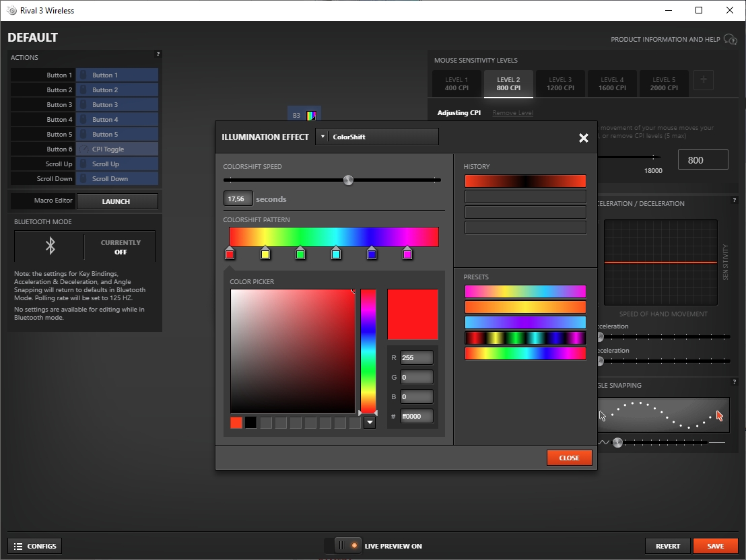Click the orange CLOSE button
Viewport: 746px width, 560px height.
(569, 458)
